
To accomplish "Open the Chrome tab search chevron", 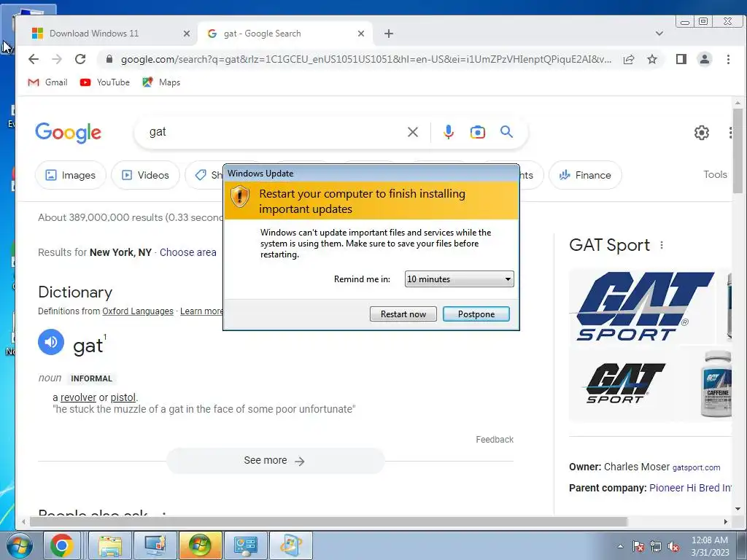I will 659,34.
